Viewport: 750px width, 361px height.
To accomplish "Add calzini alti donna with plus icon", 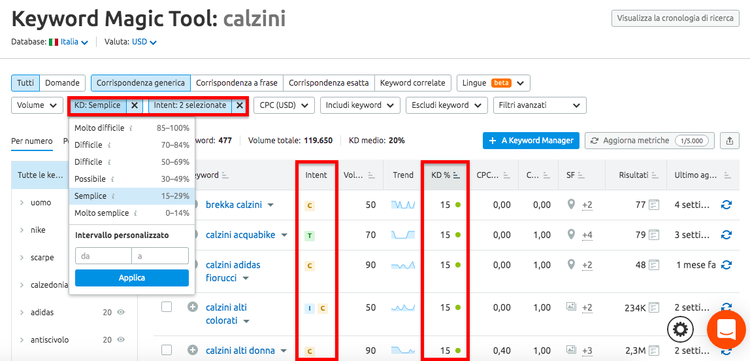I will click(x=192, y=350).
